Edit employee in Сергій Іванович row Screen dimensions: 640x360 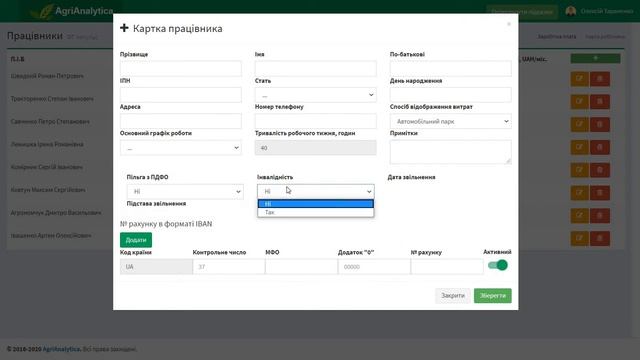click(579, 170)
